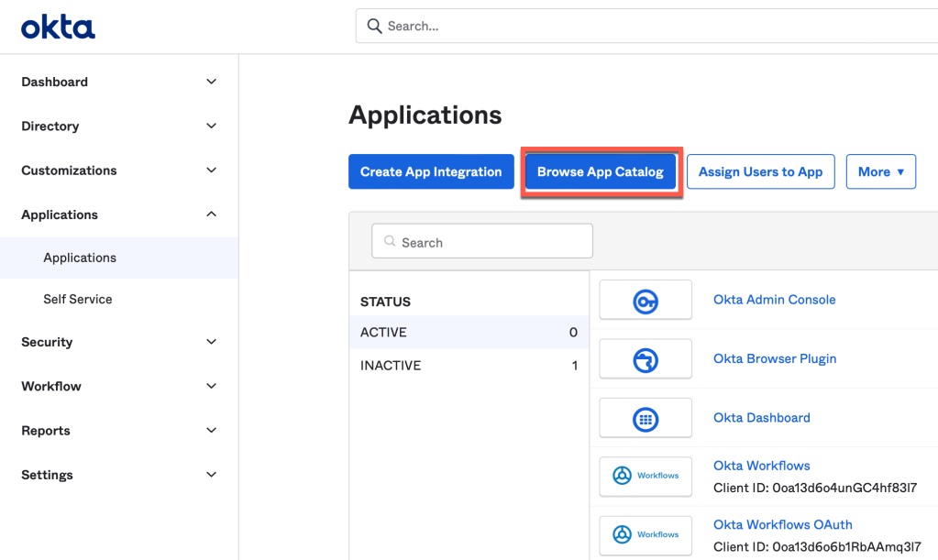Expand the Security sidebar section

click(211, 342)
